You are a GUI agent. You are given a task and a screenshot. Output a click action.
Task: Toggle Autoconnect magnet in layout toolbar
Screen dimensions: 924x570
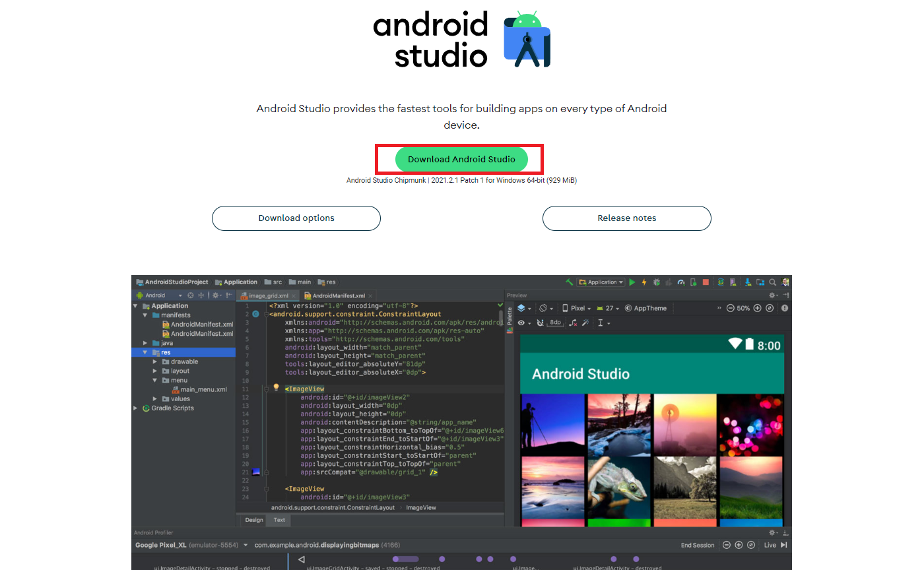[x=540, y=323]
